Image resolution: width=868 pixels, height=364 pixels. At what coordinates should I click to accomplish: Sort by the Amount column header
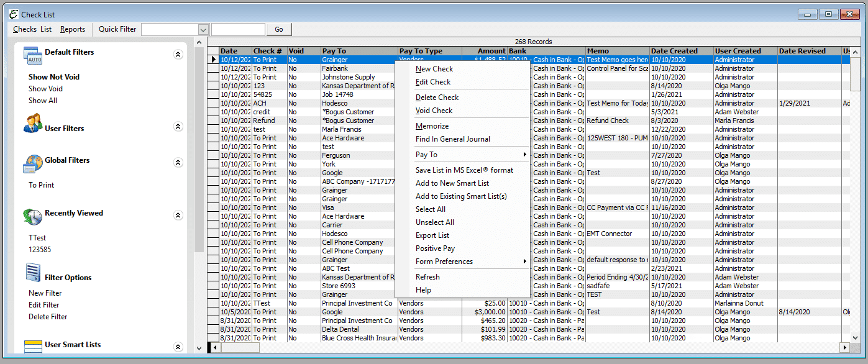[x=485, y=51]
